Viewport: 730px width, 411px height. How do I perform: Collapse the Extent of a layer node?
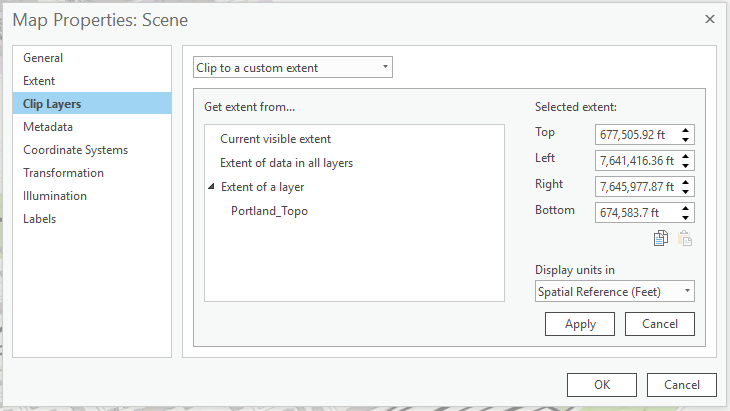pos(211,187)
